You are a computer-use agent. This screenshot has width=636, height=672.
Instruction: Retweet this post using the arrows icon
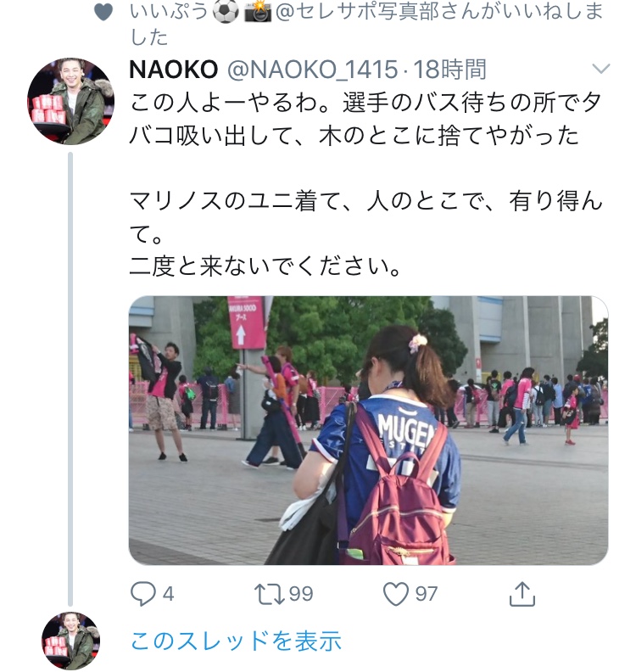(x=269, y=594)
